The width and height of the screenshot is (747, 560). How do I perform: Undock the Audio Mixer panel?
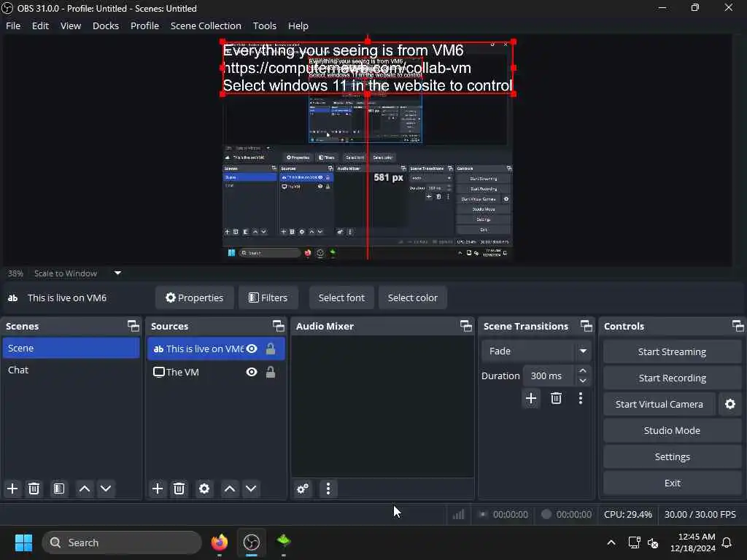466,326
